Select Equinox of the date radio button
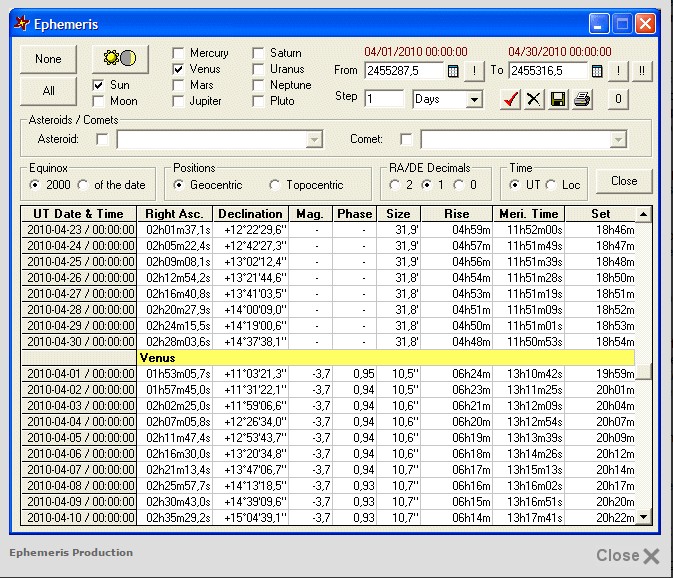Screen dimensions: 673x578 tap(83, 185)
